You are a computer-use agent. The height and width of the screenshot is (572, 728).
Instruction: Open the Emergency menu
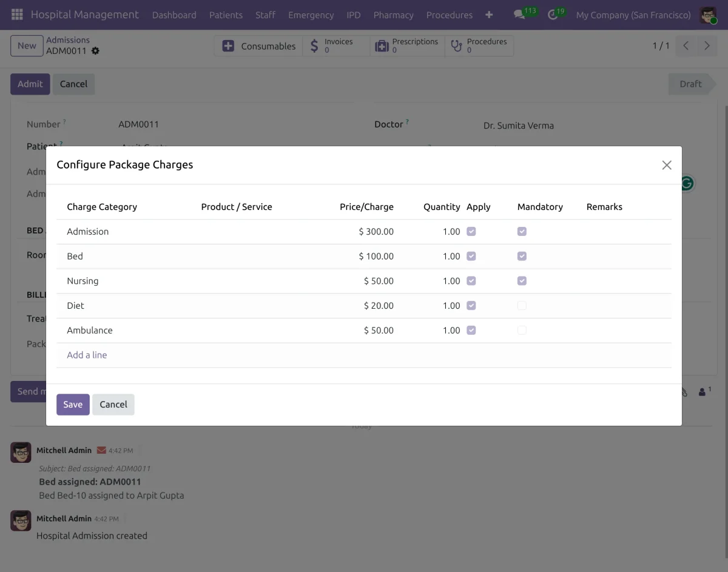point(311,15)
